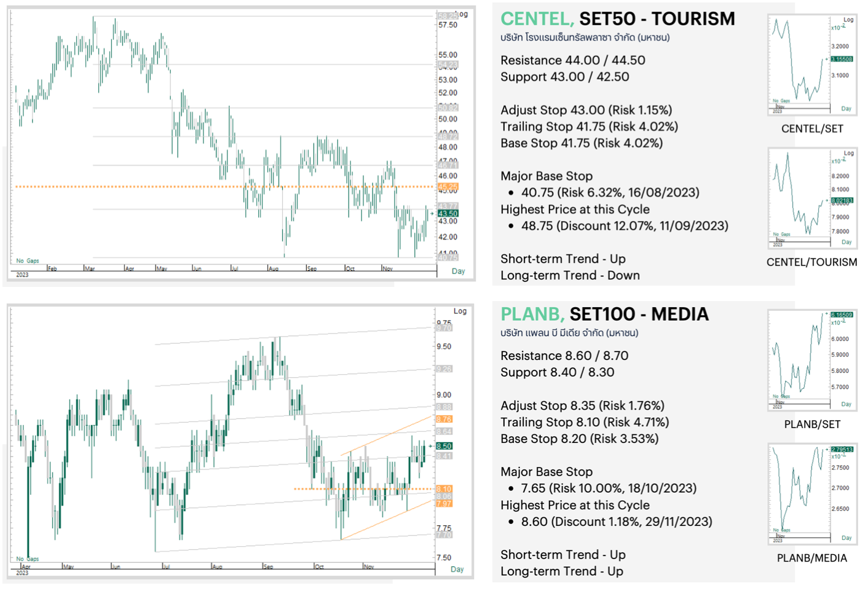Click 'Trailing Stop 41.75 (Risk 4.02%)'
This screenshot has height=591, width=868.
pos(589,127)
